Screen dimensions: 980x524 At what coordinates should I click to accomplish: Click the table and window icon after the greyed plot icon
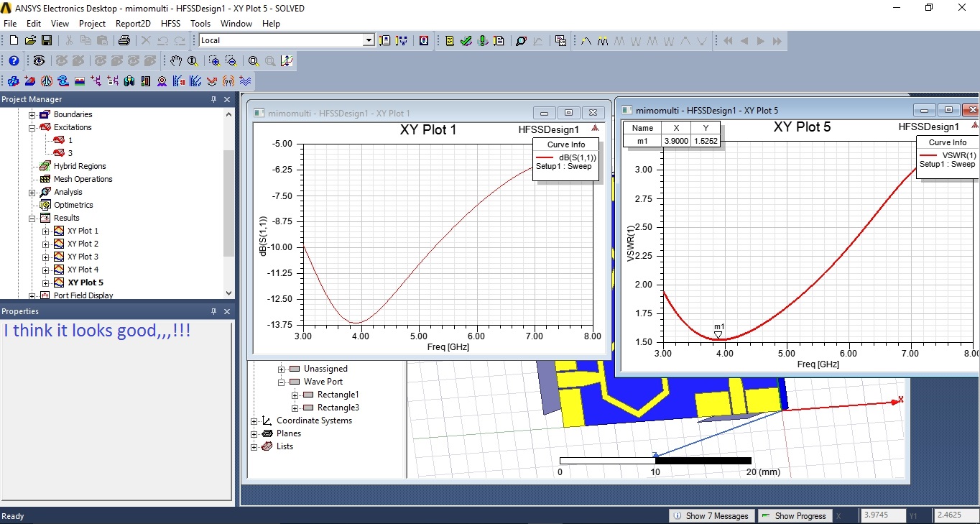[x=560, y=41]
